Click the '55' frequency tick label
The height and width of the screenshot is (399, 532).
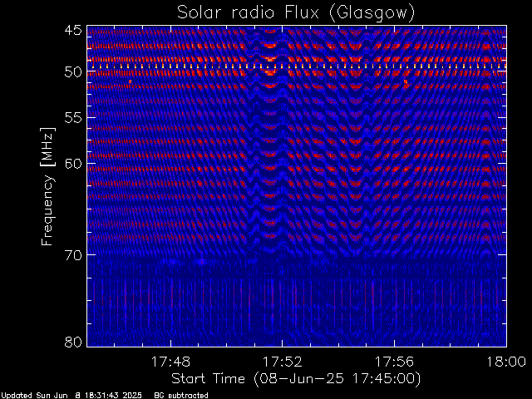[x=73, y=118]
